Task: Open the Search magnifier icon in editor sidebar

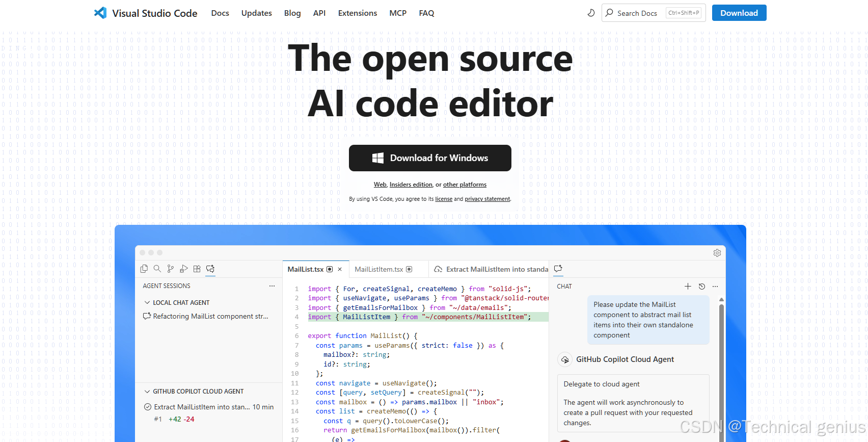Action: 157,269
